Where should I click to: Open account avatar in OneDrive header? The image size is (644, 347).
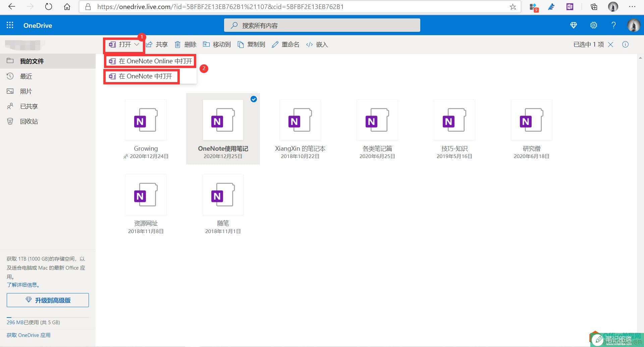634,25
